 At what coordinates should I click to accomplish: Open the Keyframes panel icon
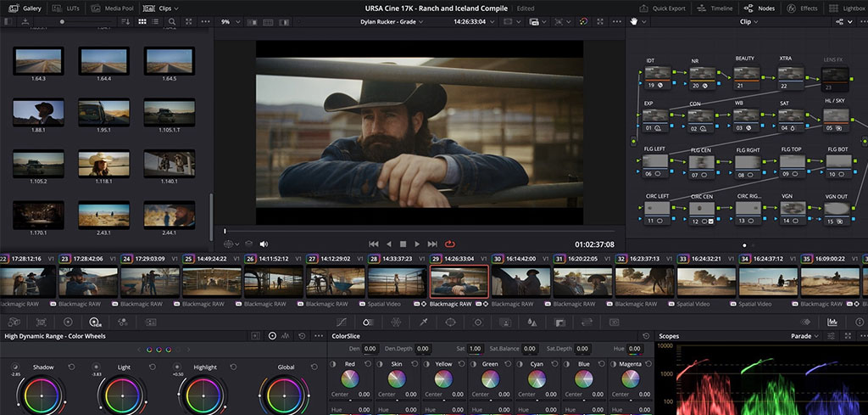click(x=805, y=322)
